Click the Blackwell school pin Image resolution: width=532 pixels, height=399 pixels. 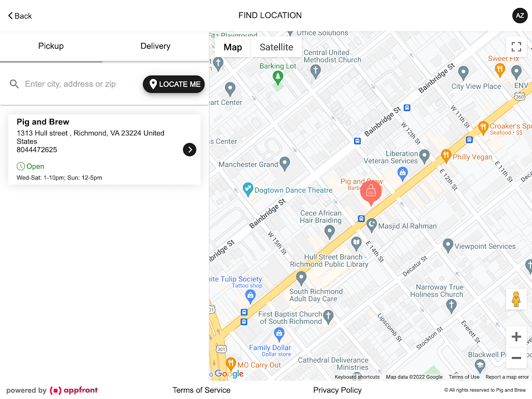point(480,367)
